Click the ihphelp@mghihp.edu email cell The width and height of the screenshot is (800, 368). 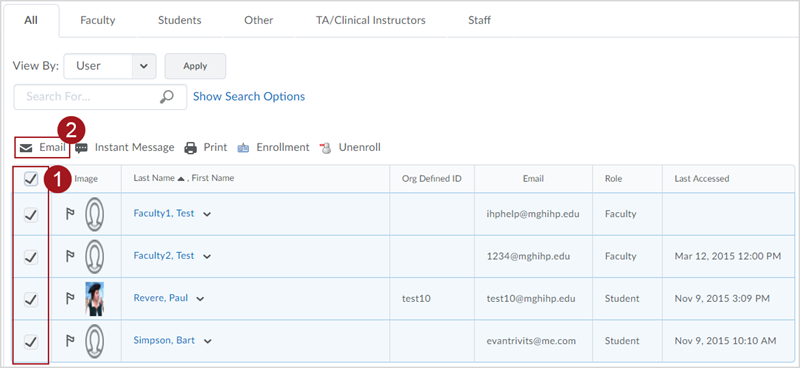(x=533, y=214)
